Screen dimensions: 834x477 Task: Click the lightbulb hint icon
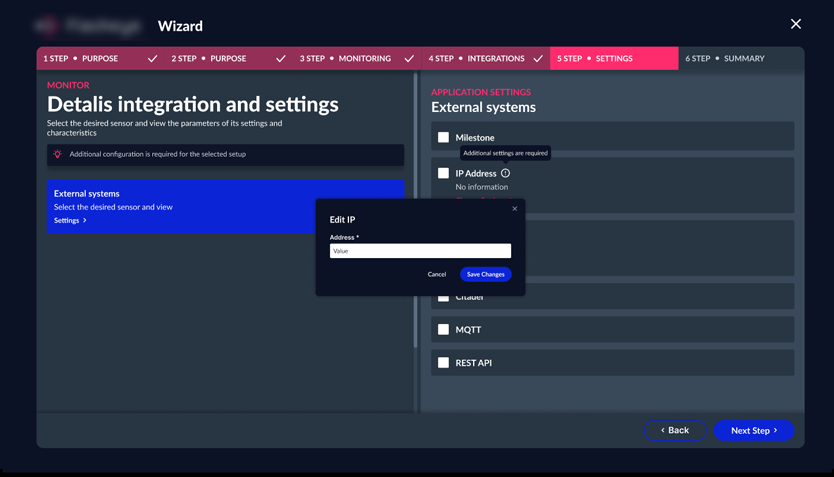coord(58,154)
